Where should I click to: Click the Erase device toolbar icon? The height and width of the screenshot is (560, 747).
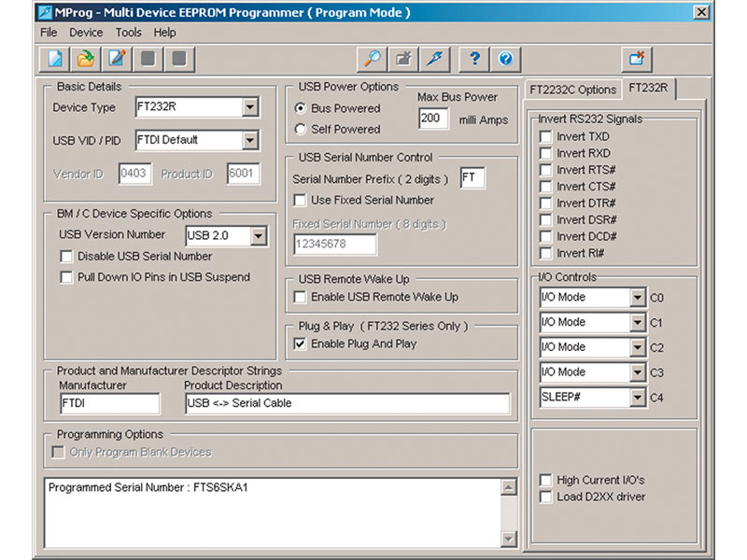click(x=403, y=59)
